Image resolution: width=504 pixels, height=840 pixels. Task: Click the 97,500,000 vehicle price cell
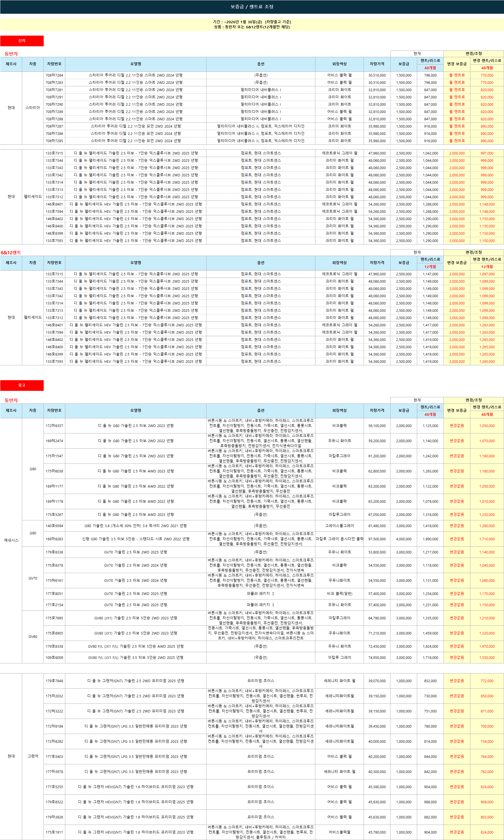377,539
